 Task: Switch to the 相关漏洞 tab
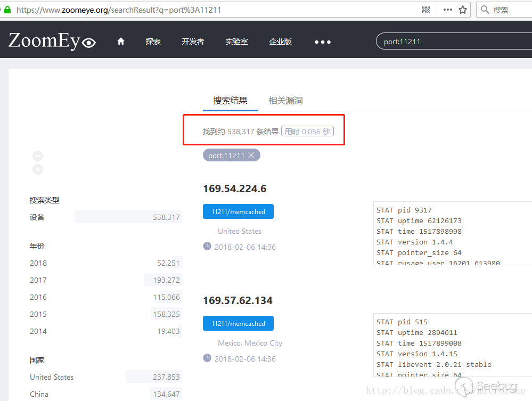(285, 101)
